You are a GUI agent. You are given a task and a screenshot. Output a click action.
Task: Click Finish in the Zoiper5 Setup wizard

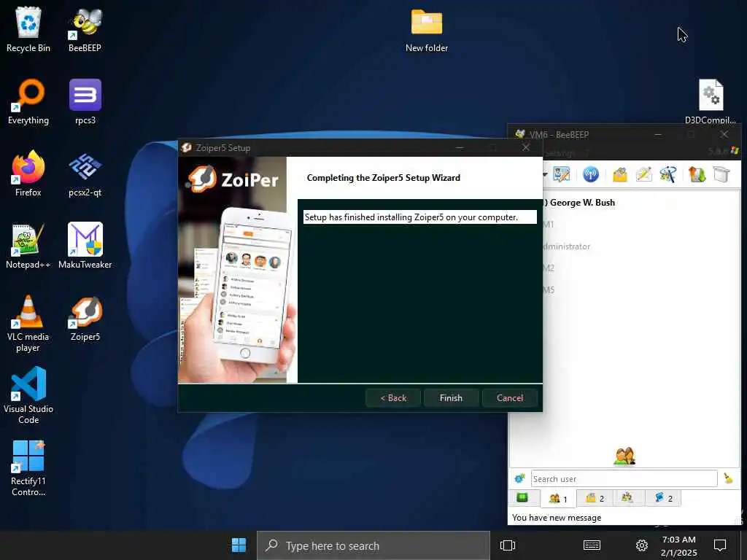[x=451, y=397]
